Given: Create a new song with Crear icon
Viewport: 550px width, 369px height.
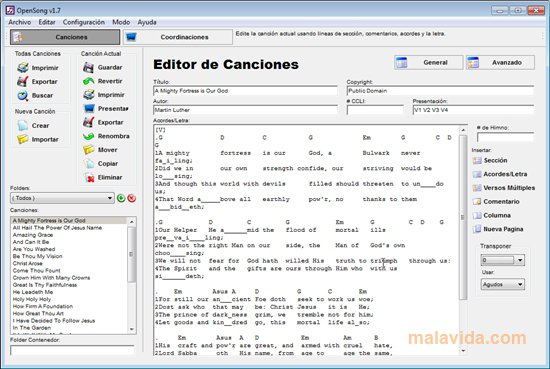Looking at the screenshot, I should [x=23, y=125].
